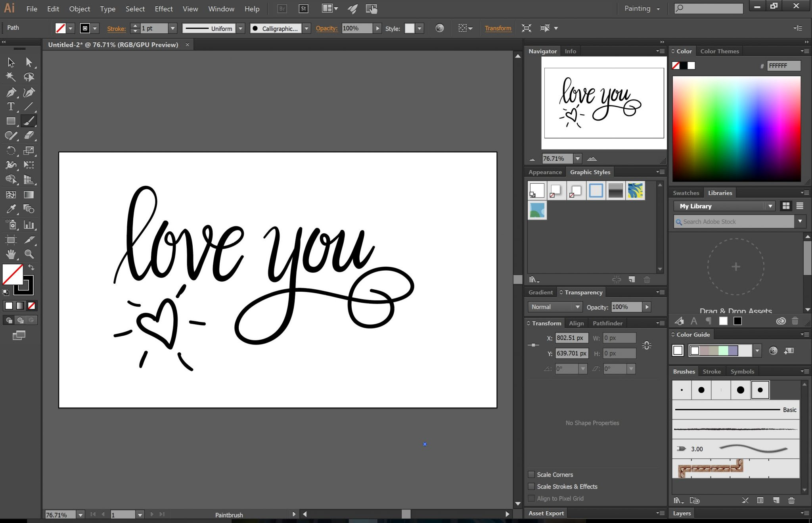
Task: Open Adobe Stock button in top bar
Action: pos(303,9)
